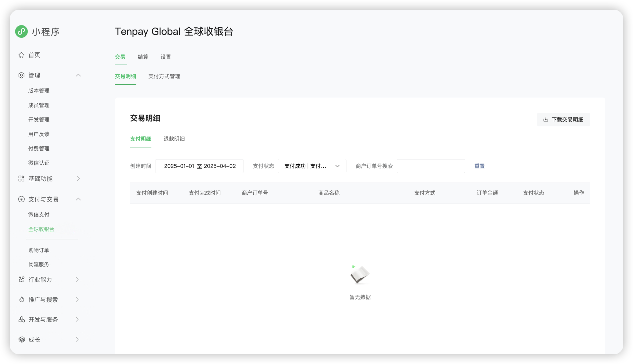633x364 pixels.
Task: Click the green Mini Program logo icon
Action: [21, 32]
